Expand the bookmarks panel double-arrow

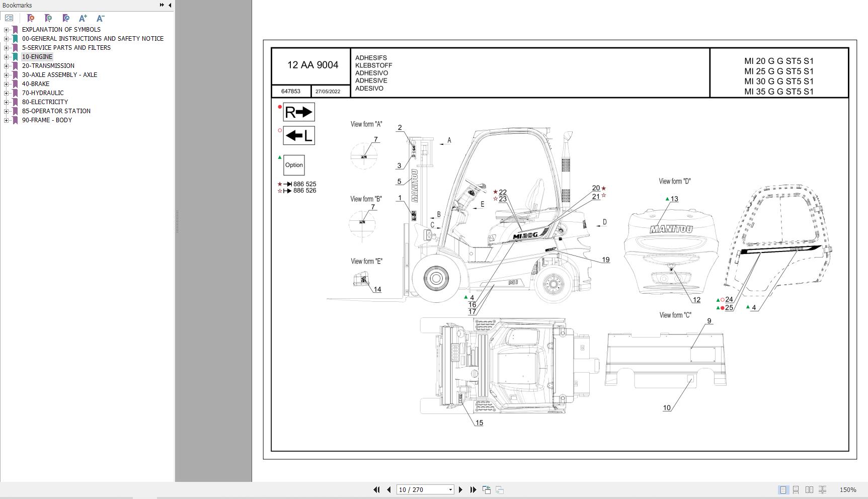tap(162, 5)
